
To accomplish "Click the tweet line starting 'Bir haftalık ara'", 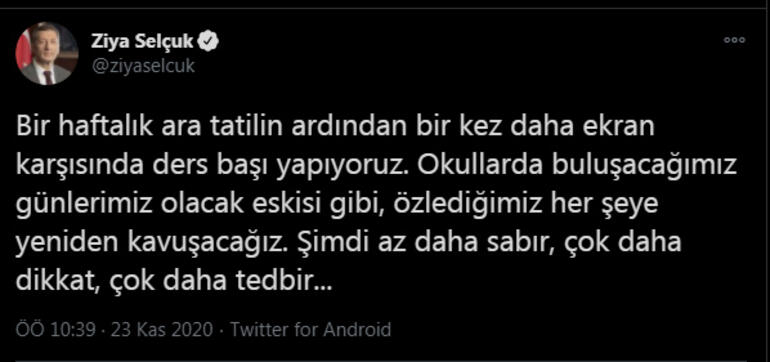I will 336,129.
